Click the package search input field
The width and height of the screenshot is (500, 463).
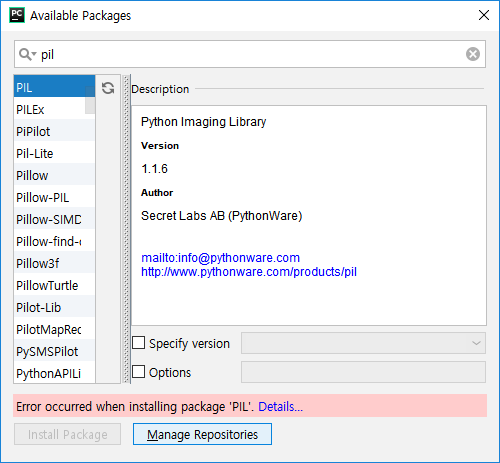click(x=250, y=54)
